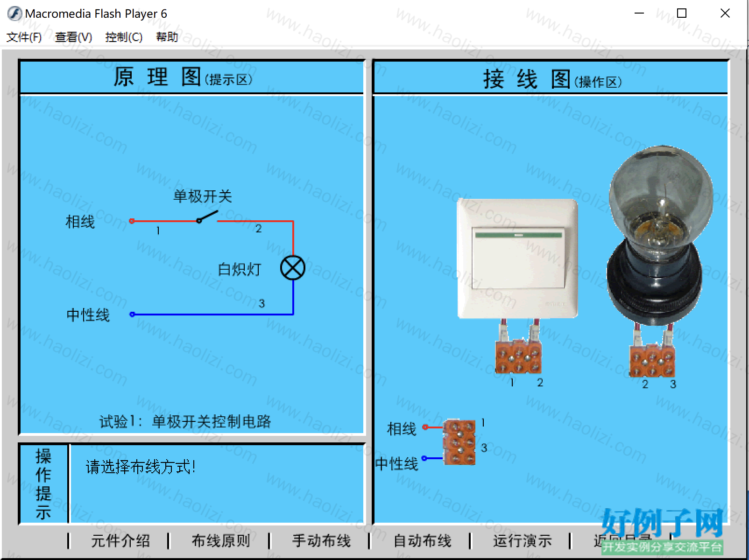Viewport: 749px width, 560px height.
Task: Open the 帮助 menu
Action: point(167,37)
